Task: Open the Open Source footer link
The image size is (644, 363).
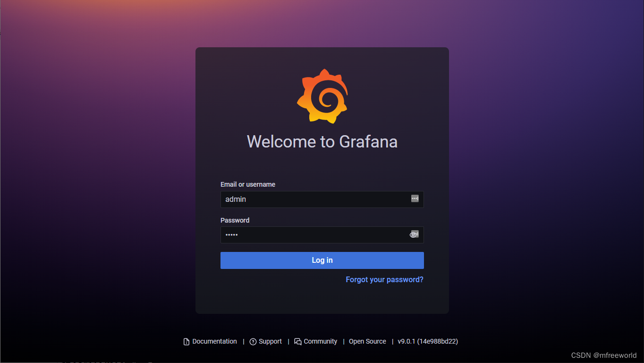Action: 367,341
